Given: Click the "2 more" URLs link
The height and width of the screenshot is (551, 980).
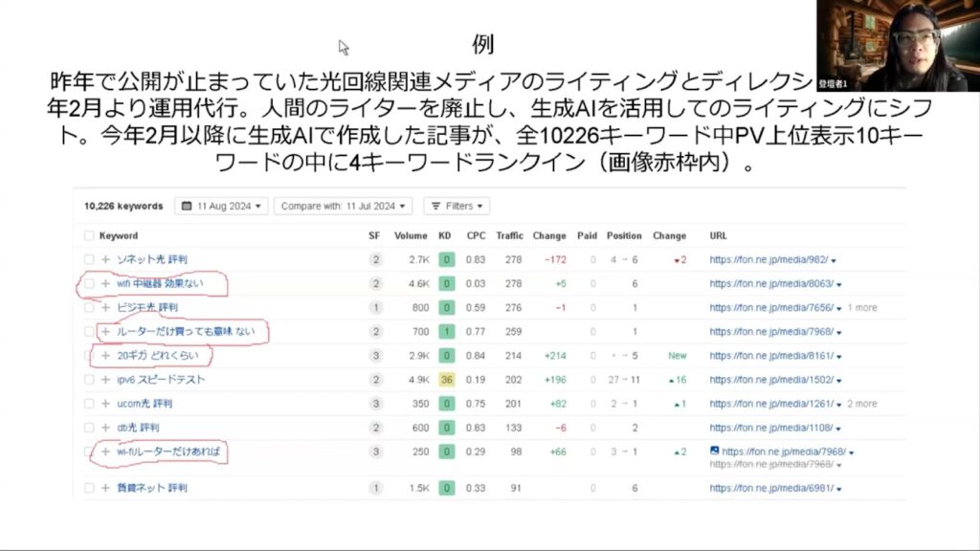Looking at the screenshot, I should [x=862, y=404].
